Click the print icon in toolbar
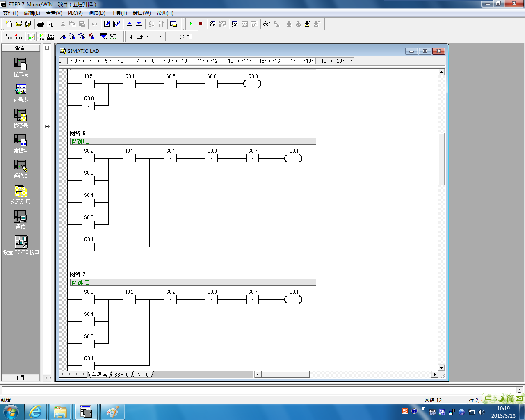This screenshot has height=420, width=525. point(41,24)
